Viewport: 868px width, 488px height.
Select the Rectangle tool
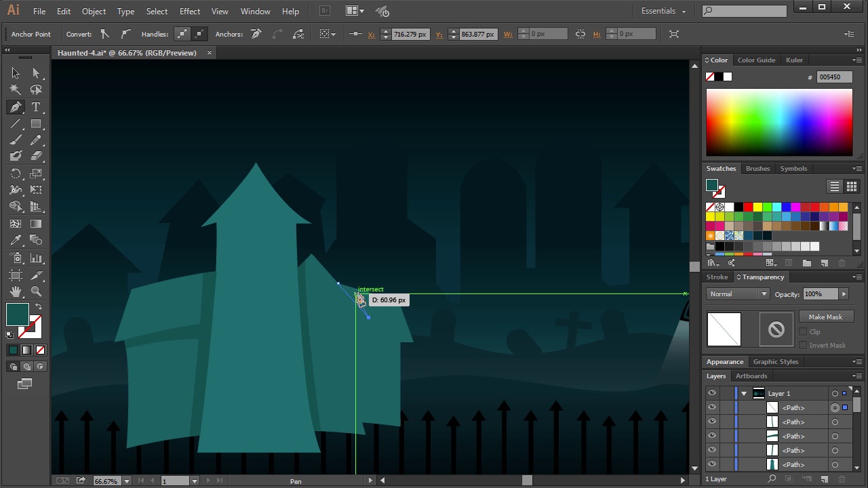tap(36, 124)
